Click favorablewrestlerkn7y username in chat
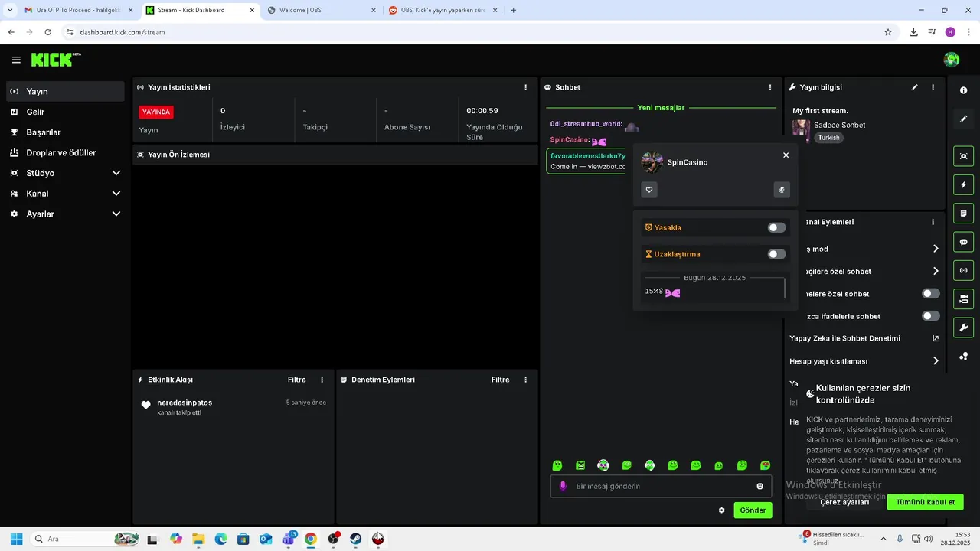This screenshot has height=551, width=980. coord(587,156)
